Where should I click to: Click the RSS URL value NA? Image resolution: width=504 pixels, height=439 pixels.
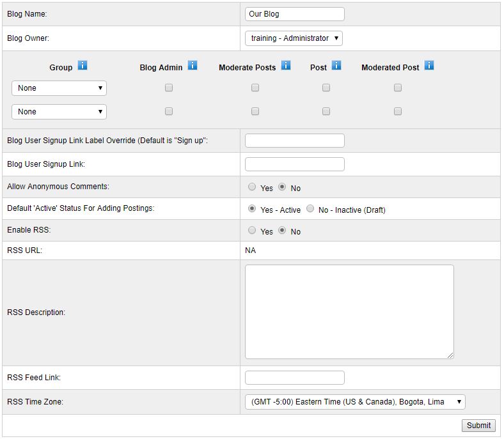[x=250, y=250]
